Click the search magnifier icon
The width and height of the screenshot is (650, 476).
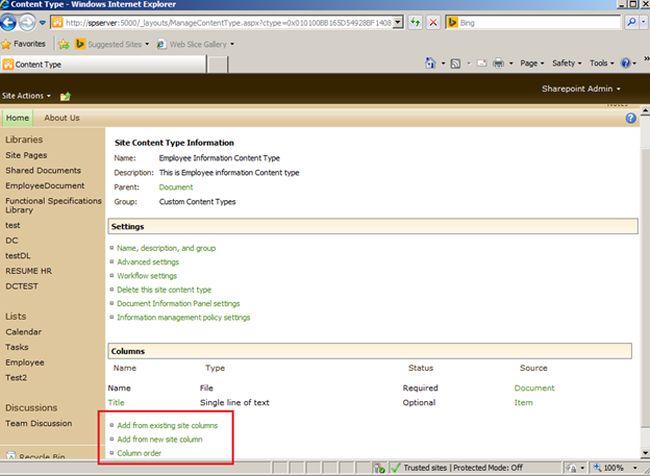631,22
